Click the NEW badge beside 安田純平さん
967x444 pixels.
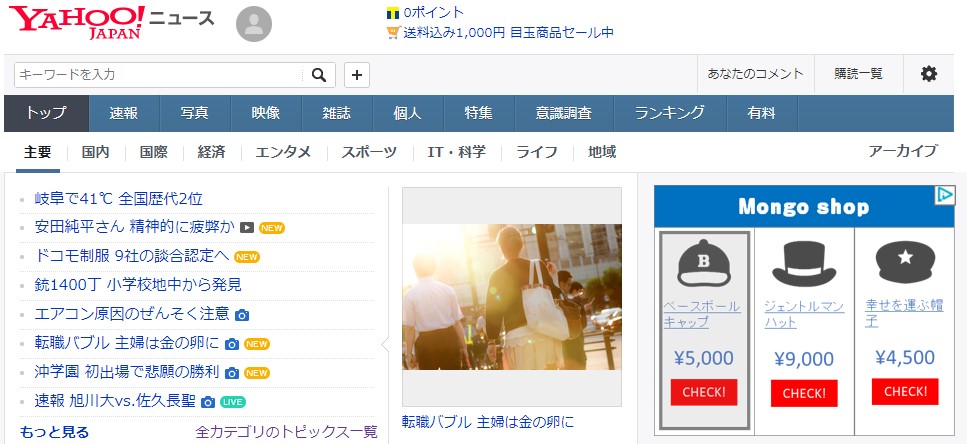[271, 228]
